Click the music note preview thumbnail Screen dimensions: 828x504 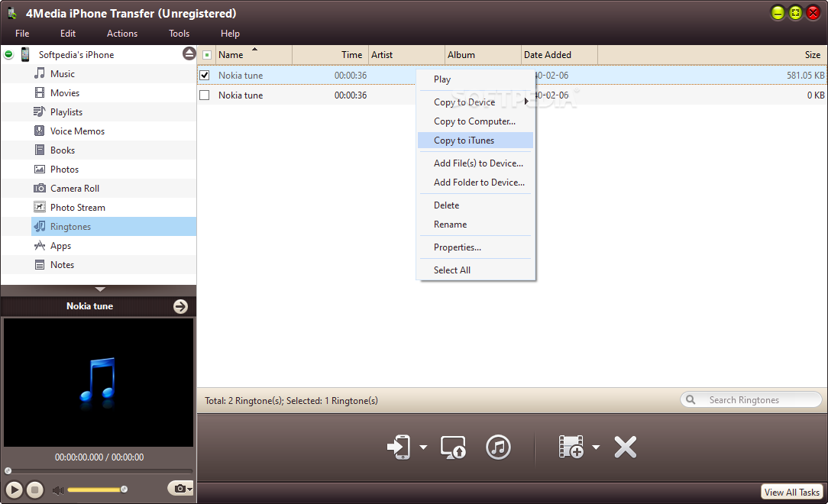point(99,382)
